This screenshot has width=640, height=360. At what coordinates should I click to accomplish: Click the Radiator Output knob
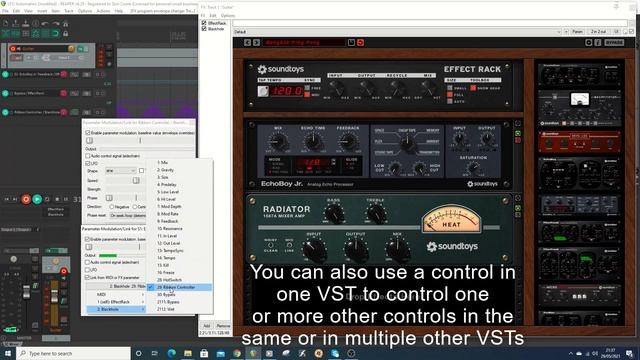(356, 250)
